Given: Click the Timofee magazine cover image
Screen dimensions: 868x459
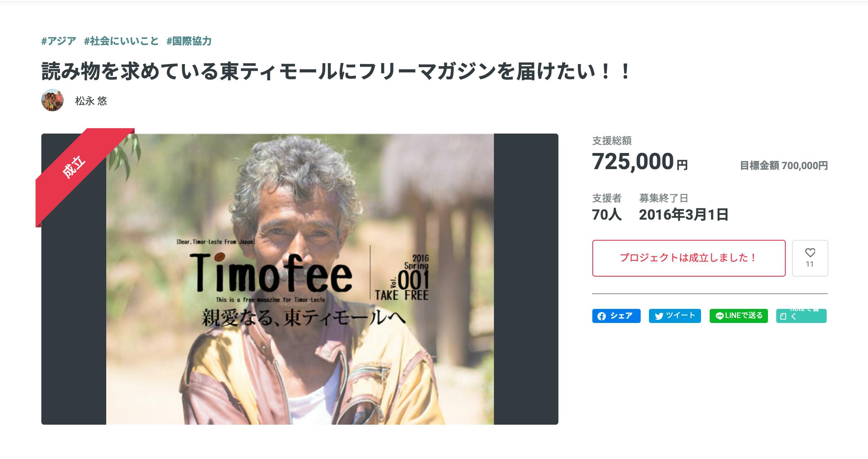Looking at the screenshot, I should [x=300, y=279].
